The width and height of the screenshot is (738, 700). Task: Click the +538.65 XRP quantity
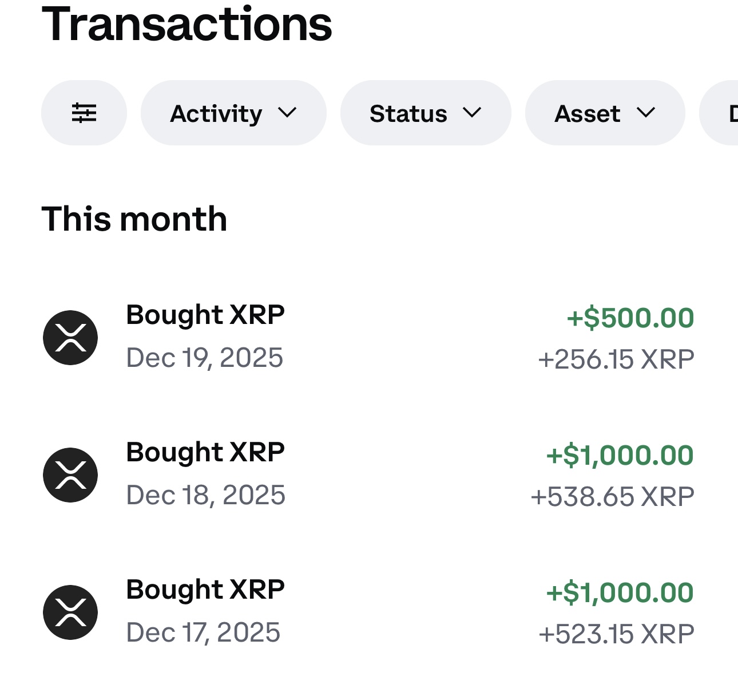pyautogui.click(x=612, y=497)
